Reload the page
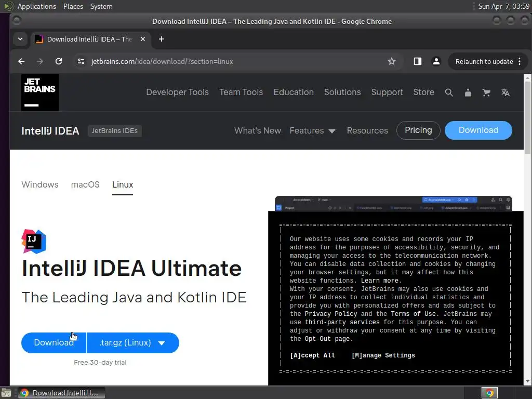The width and height of the screenshot is (532, 399). (x=59, y=61)
